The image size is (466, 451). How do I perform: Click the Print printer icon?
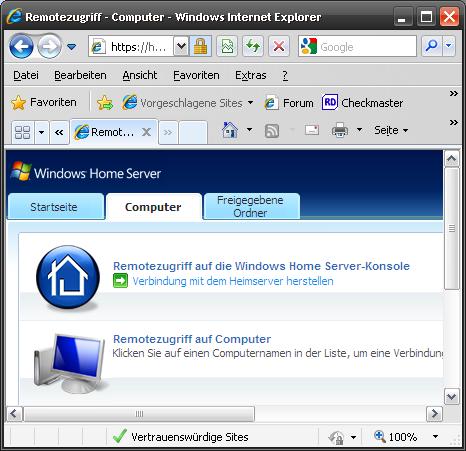pyautogui.click(x=340, y=130)
